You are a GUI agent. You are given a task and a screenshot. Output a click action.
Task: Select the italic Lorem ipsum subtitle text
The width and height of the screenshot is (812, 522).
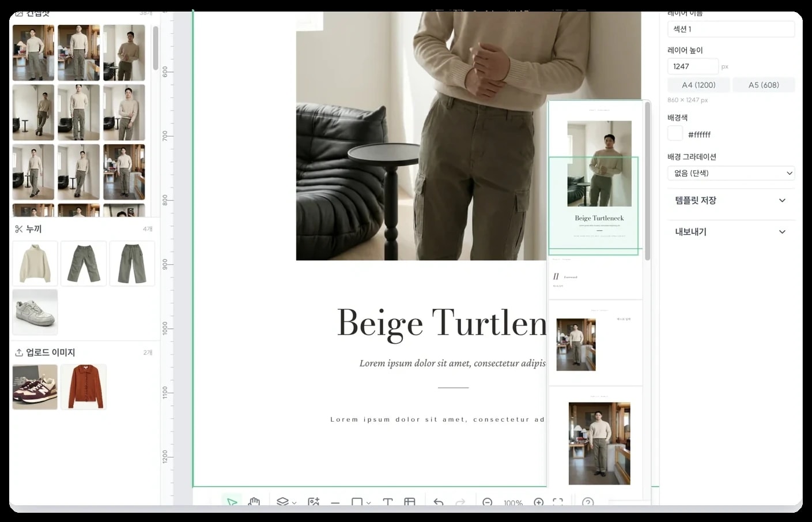click(x=452, y=363)
